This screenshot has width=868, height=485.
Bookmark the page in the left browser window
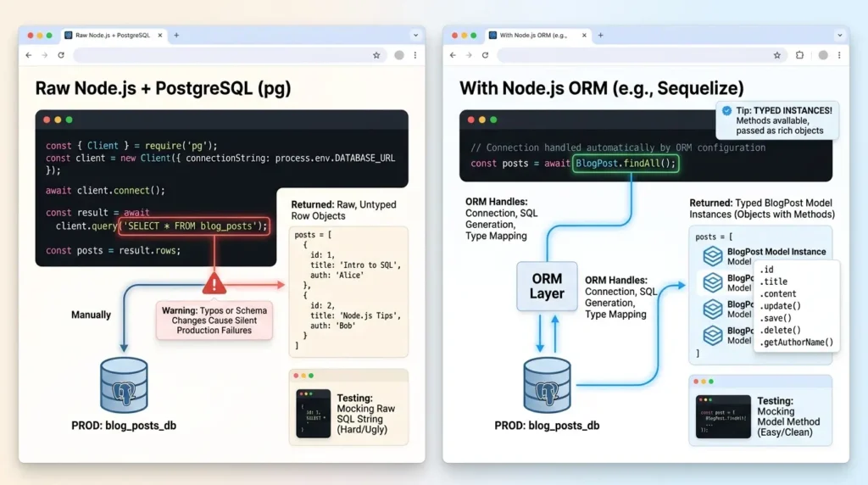(x=376, y=55)
